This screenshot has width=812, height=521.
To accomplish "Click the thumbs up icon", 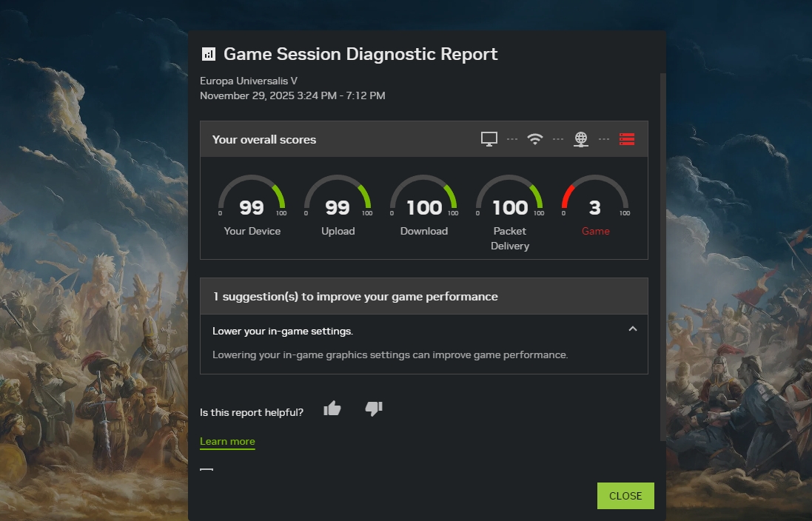I will 332,409.
